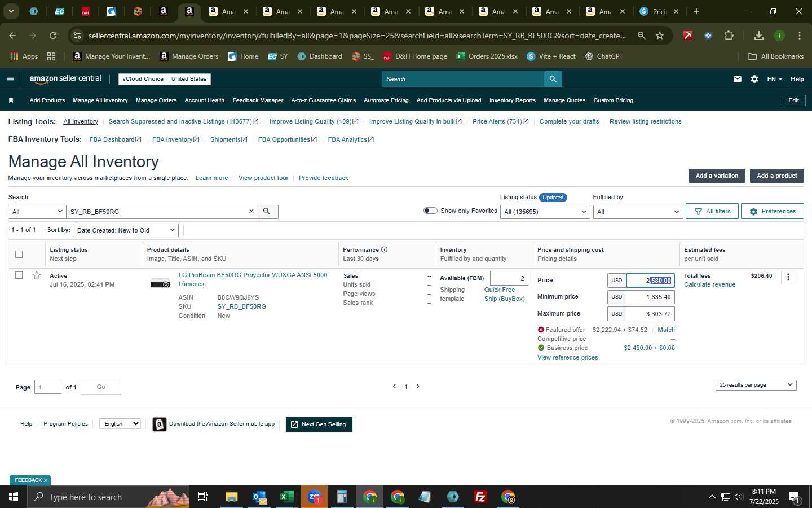Open the Chrome three-dot menu
The height and width of the screenshot is (508, 812).
pos(800,36)
